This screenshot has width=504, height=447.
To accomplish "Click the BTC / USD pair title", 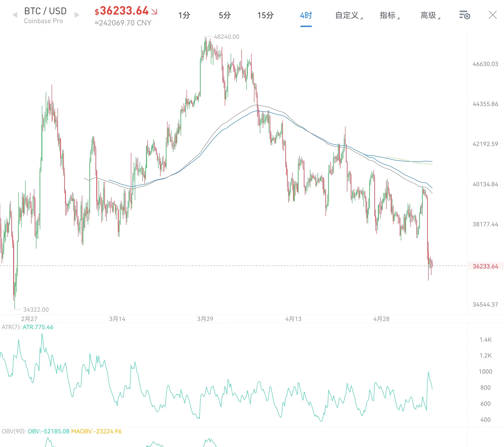I will (x=45, y=11).
